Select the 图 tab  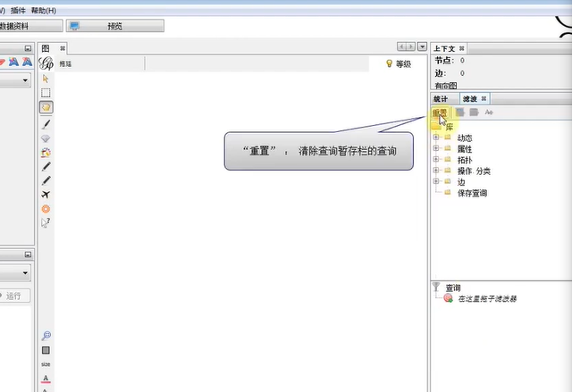(x=46, y=48)
